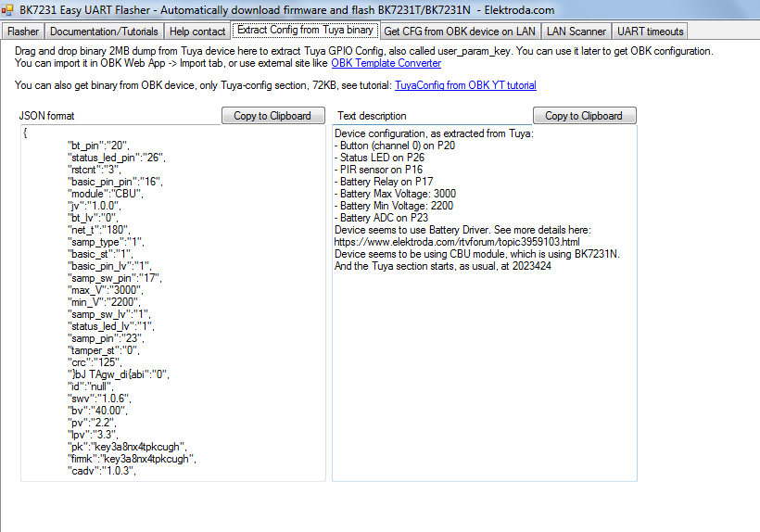Click "Battery Relay on P17" description line

coord(384,183)
